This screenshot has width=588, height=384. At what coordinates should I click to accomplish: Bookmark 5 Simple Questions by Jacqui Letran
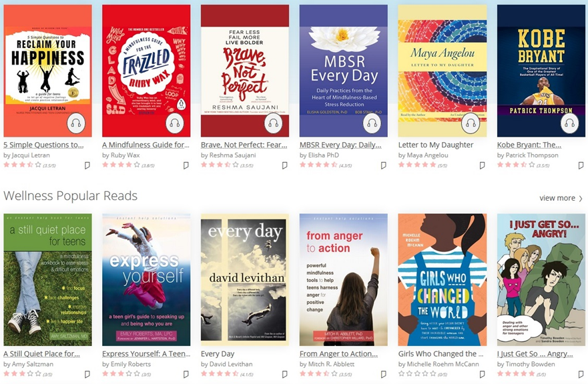tap(87, 165)
